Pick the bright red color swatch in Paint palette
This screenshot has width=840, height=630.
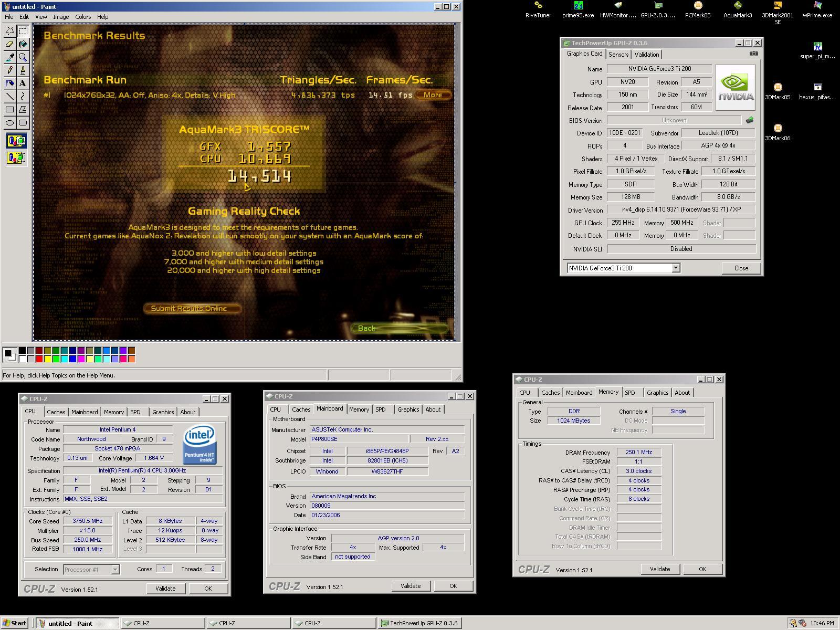point(39,359)
